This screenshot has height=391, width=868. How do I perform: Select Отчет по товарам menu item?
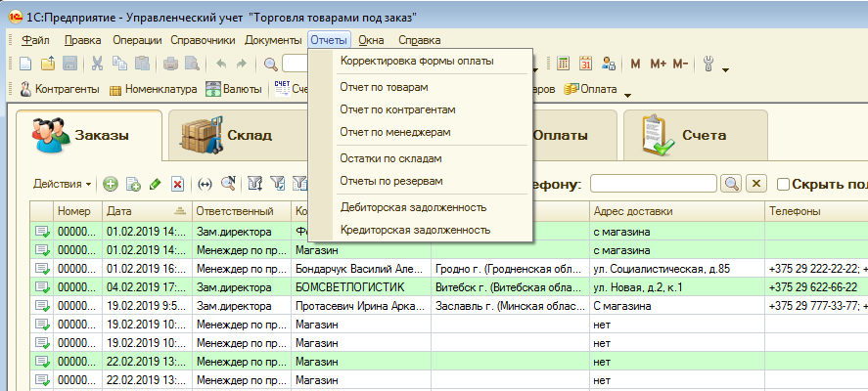[x=384, y=87]
